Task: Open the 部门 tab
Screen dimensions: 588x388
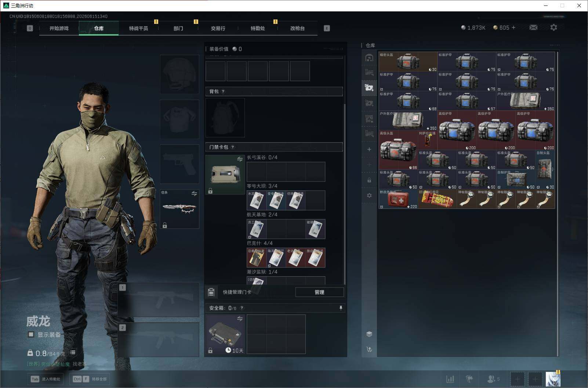Action: tap(178, 28)
